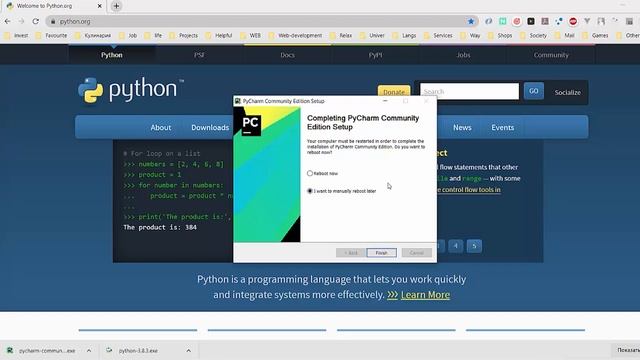
Task: Click the site padlock icon
Action: (53, 21)
